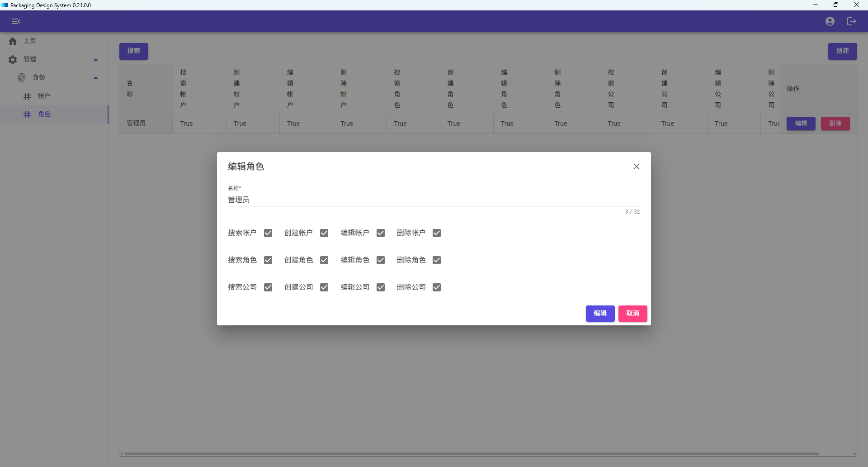Toggle the 编辑帐户 checkbox
This screenshot has height=467, width=868.
coord(381,233)
